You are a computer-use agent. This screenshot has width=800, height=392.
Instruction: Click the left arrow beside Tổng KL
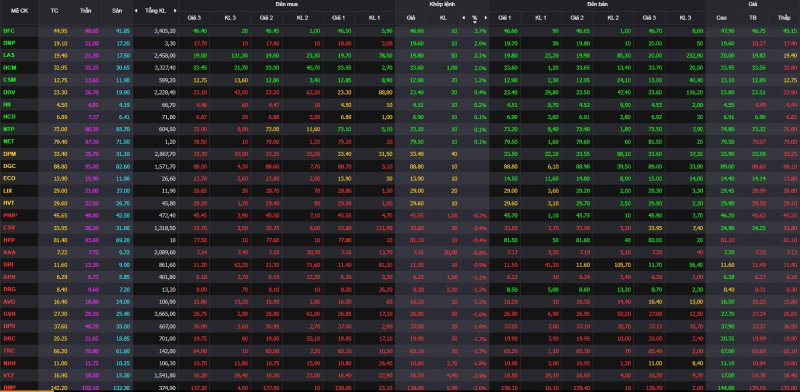point(136,10)
